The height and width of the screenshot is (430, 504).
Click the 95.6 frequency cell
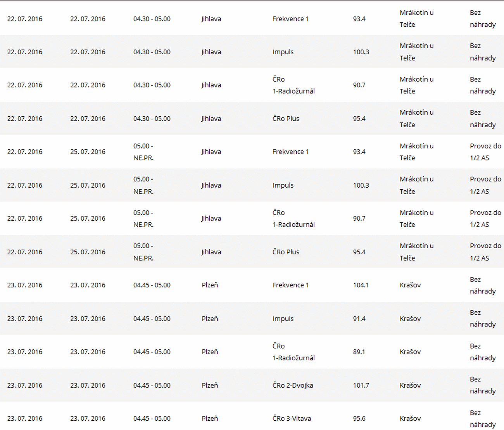coord(359,418)
